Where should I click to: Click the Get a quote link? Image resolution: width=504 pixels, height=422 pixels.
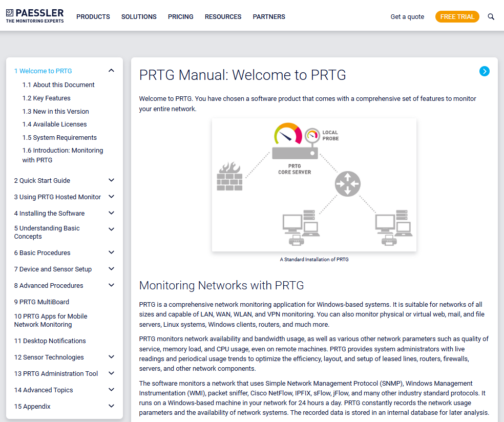[x=407, y=16]
